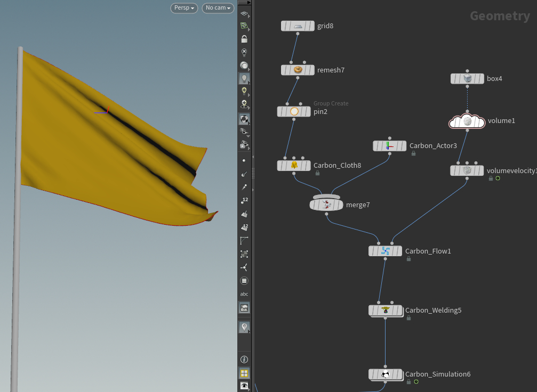Open the Persp viewport dropdown
Image resolution: width=537 pixels, height=392 pixels.
(x=184, y=8)
